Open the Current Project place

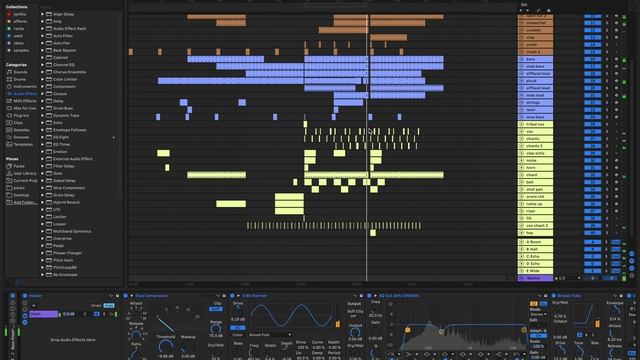tap(22, 180)
